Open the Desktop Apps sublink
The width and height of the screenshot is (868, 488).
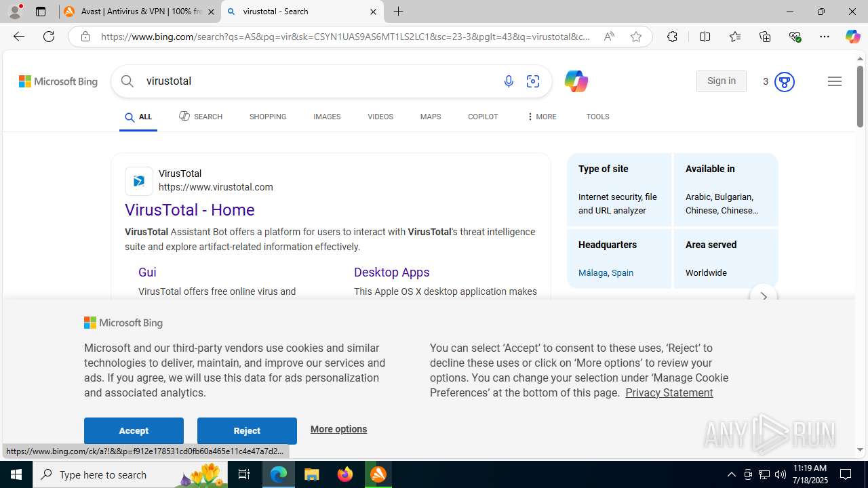coord(392,272)
